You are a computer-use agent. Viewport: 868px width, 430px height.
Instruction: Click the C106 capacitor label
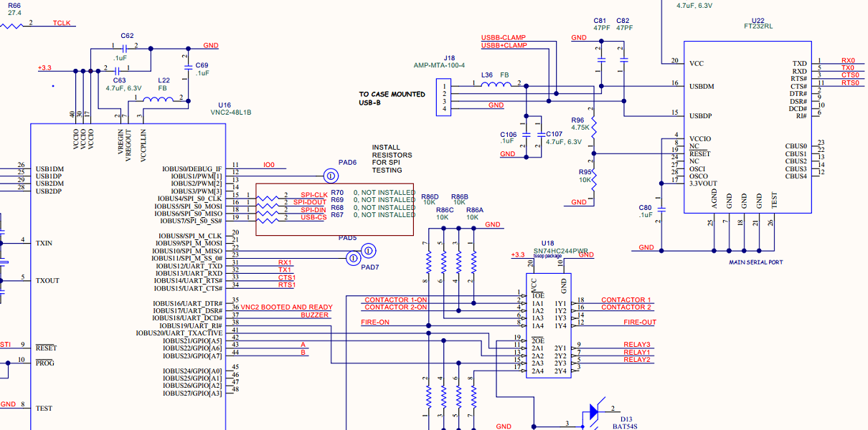(x=508, y=134)
